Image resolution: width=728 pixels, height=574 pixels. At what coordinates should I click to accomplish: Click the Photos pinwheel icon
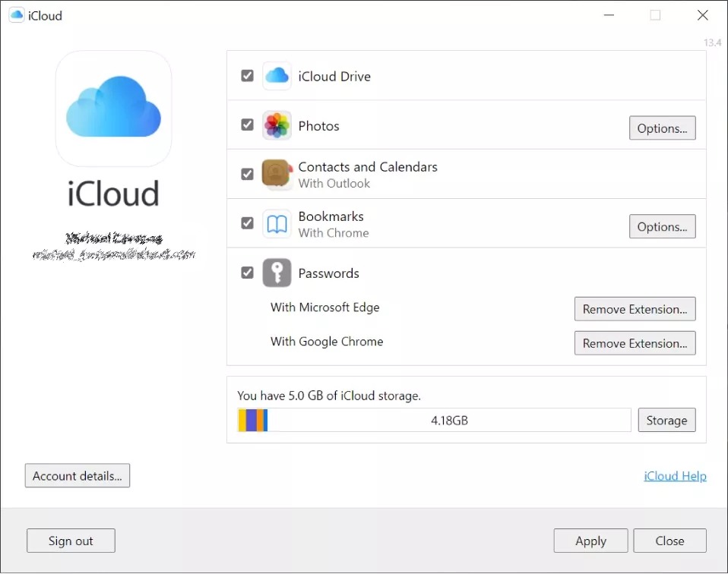(x=277, y=125)
